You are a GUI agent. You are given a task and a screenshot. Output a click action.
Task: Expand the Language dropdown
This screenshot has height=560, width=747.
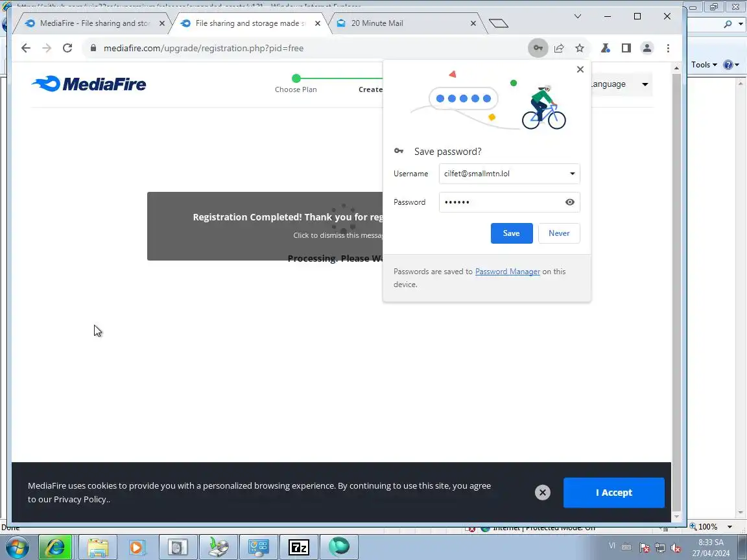coord(622,84)
